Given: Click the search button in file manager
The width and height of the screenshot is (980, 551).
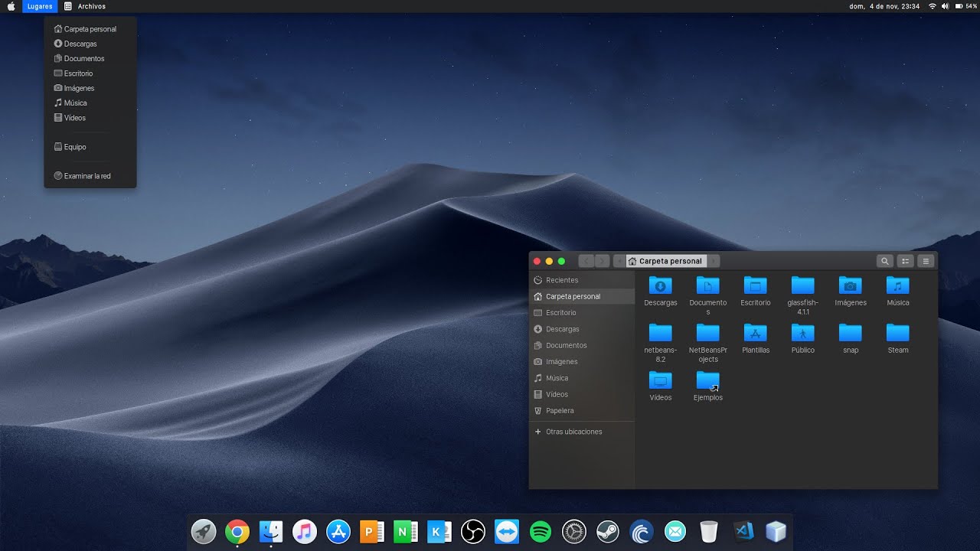Looking at the screenshot, I should click(884, 261).
